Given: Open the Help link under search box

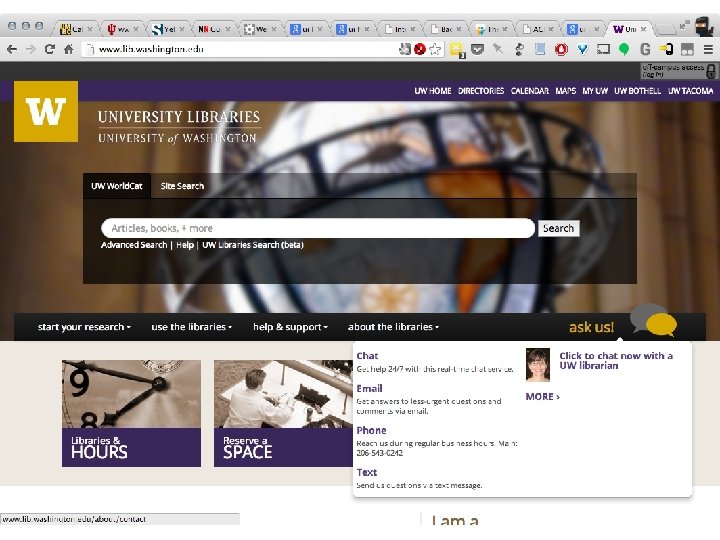Looking at the screenshot, I should tap(185, 245).
